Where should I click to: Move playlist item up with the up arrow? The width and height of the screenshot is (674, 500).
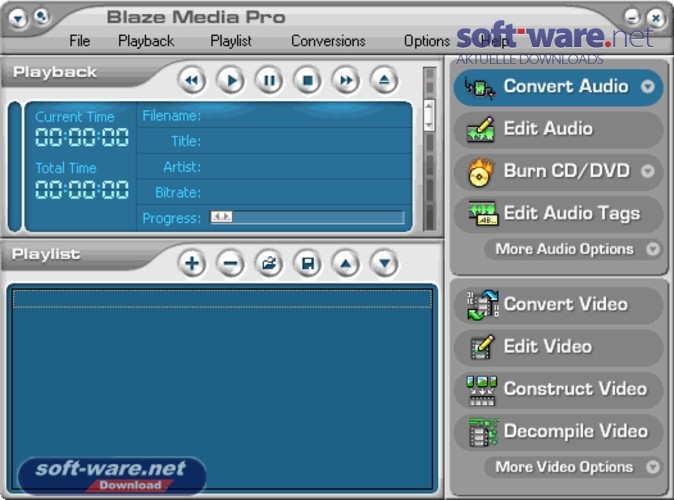346,263
